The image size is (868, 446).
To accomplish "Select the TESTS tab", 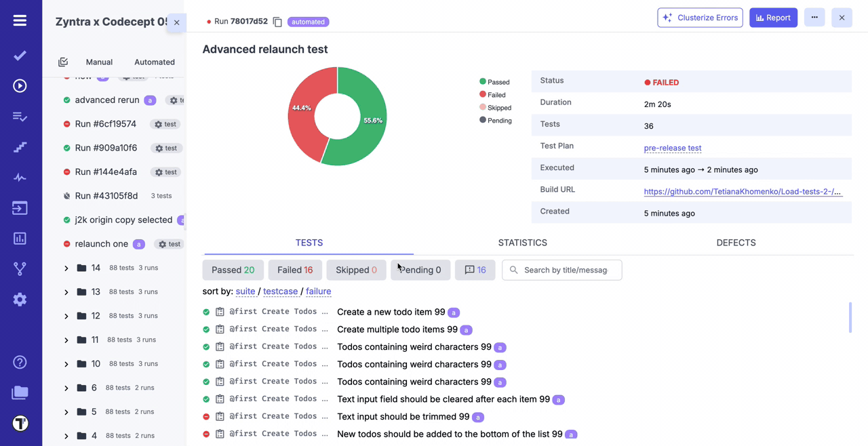I will tap(309, 243).
